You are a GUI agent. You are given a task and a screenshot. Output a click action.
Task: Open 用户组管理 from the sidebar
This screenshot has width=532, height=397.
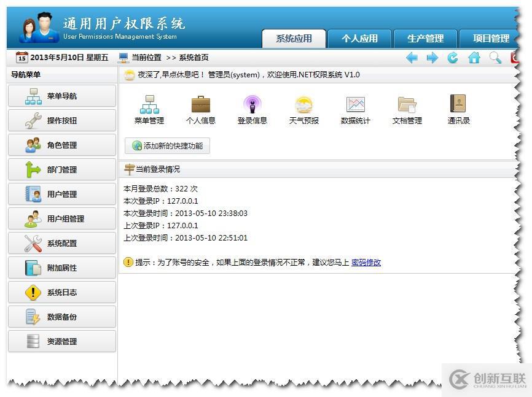[x=62, y=218]
